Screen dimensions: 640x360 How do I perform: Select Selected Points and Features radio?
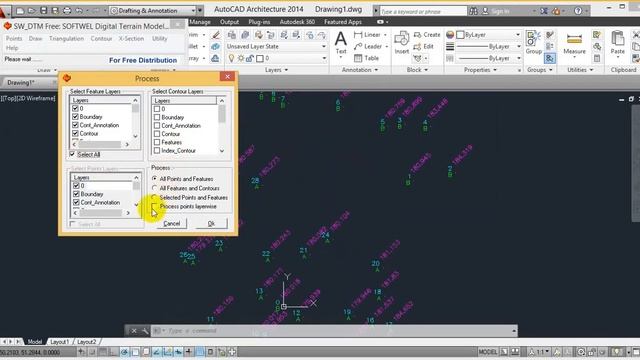click(x=154, y=197)
